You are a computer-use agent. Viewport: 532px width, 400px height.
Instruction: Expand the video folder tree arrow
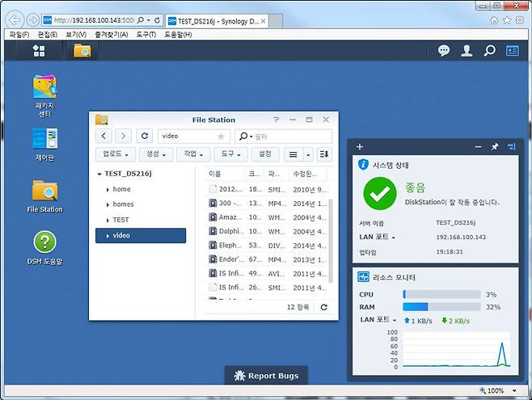coord(108,236)
